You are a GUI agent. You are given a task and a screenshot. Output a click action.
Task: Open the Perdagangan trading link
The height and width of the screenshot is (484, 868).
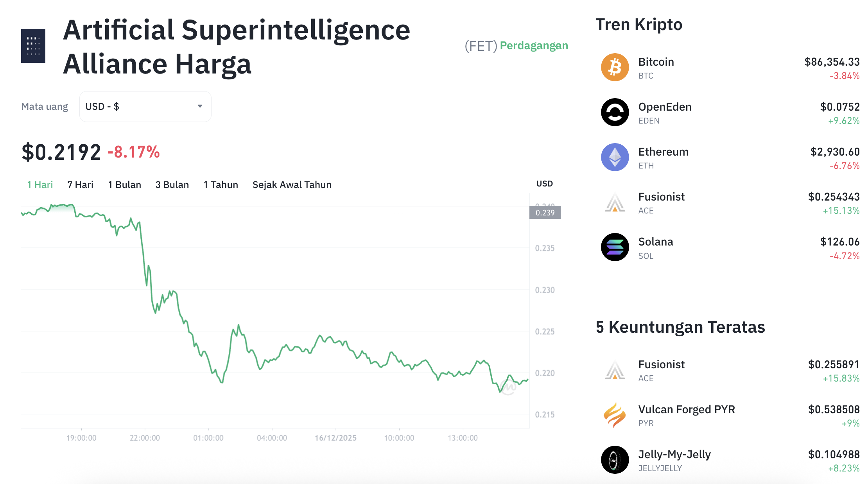pos(534,46)
